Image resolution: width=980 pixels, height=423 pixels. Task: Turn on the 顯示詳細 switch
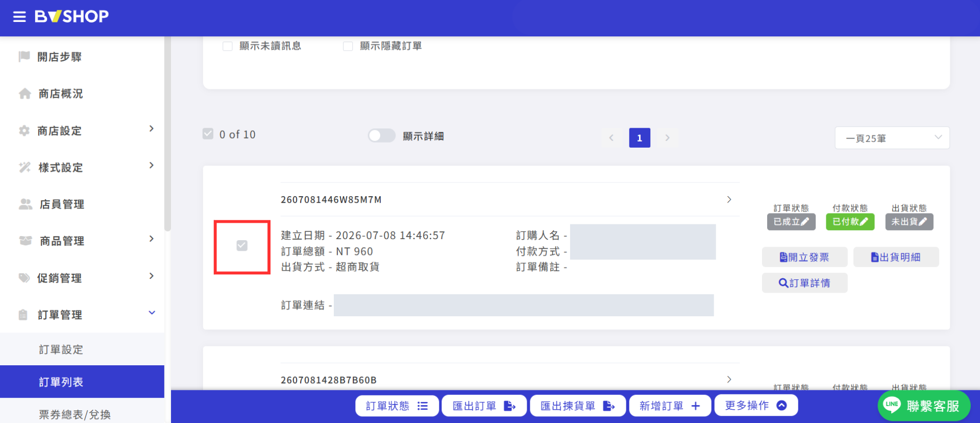pyautogui.click(x=382, y=135)
